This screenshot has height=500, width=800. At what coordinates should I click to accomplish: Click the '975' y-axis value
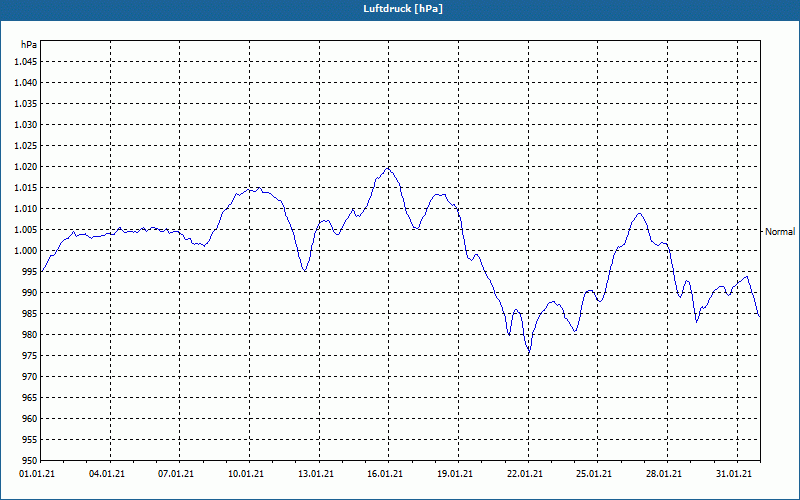[30, 356]
